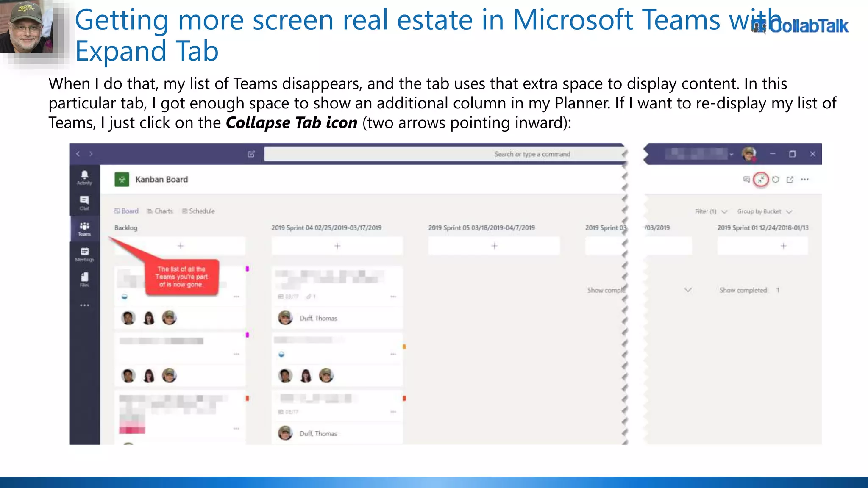Reload the tab with the refresh icon
This screenshot has height=488, width=868.
(x=775, y=180)
